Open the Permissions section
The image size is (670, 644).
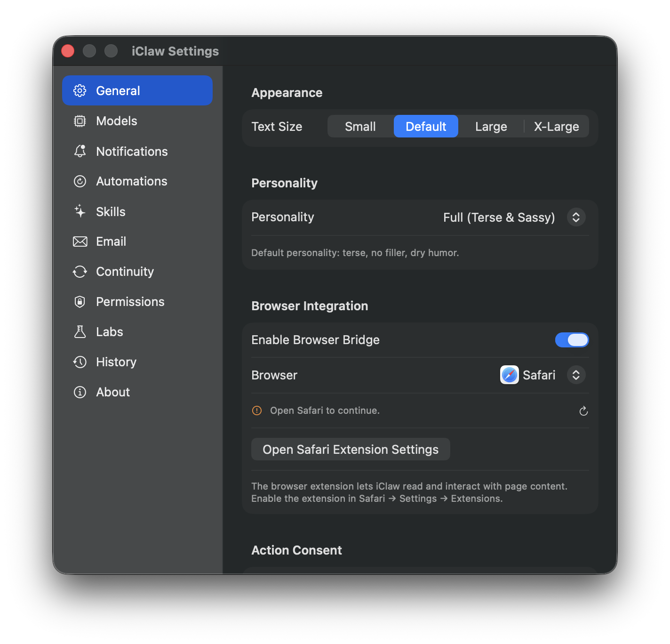(x=137, y=302)
